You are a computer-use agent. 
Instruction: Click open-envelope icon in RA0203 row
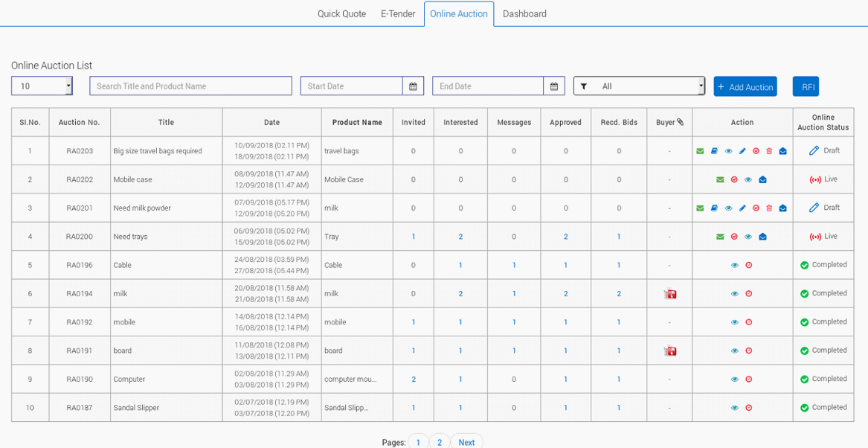tap(782, 151)
